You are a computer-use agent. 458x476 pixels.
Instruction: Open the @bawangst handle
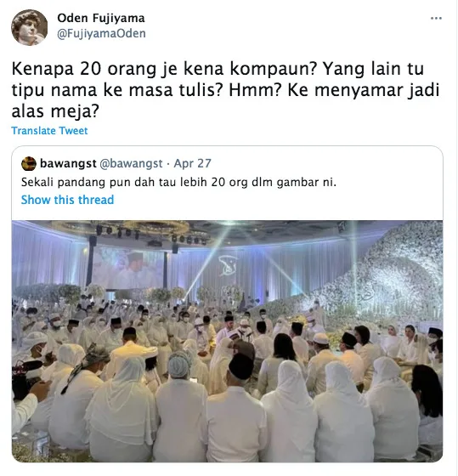point(131,163)
